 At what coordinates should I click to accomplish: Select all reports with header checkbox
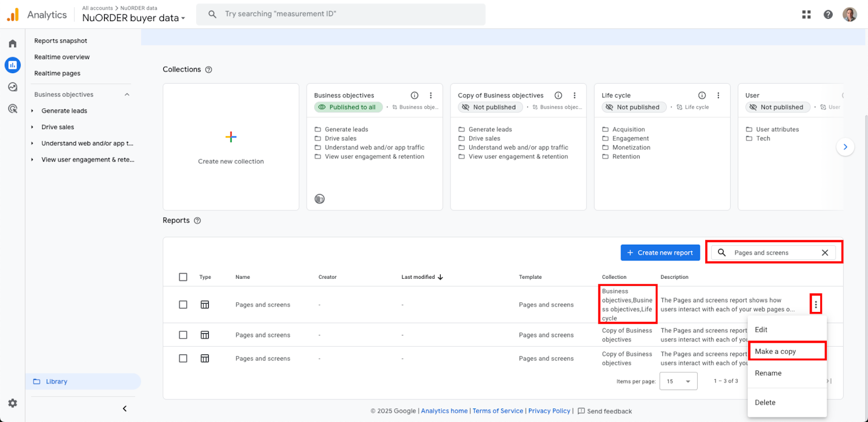pos(183,277)
